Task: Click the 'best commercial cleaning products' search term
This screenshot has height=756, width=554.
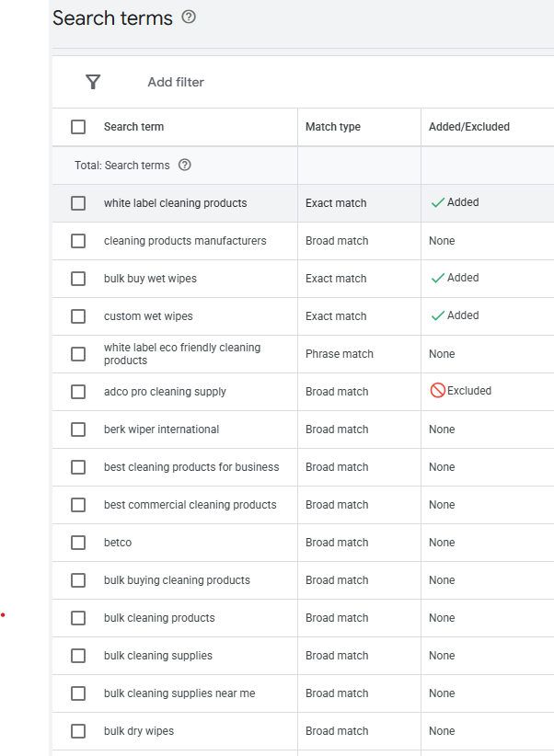Action: (190, 505)
